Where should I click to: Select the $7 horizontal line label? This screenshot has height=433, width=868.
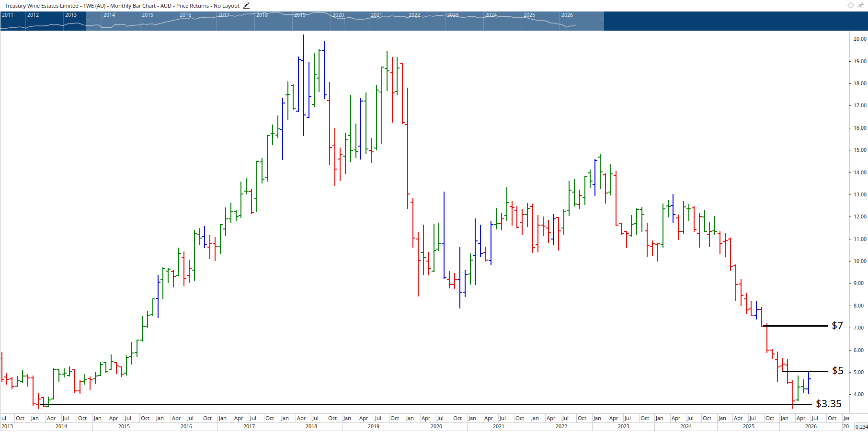click(x=837, y=326)
